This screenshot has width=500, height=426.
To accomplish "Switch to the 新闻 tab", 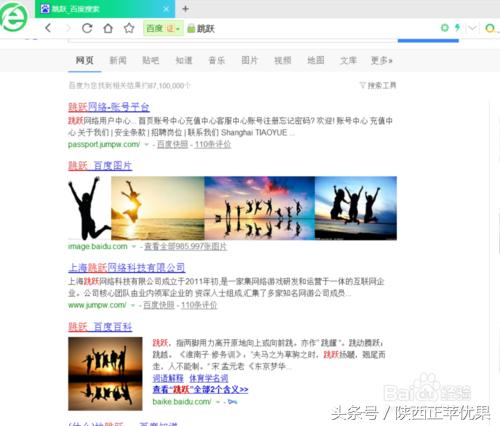I will coord(118,60).
